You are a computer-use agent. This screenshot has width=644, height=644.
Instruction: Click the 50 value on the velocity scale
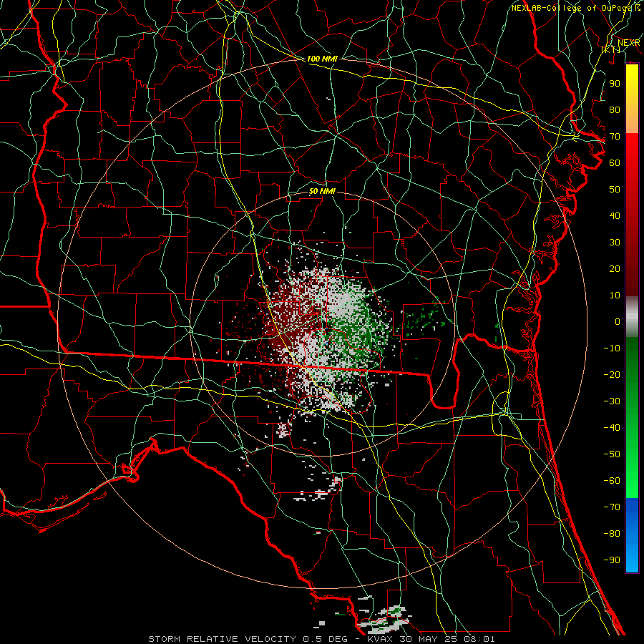click(615, 190)
